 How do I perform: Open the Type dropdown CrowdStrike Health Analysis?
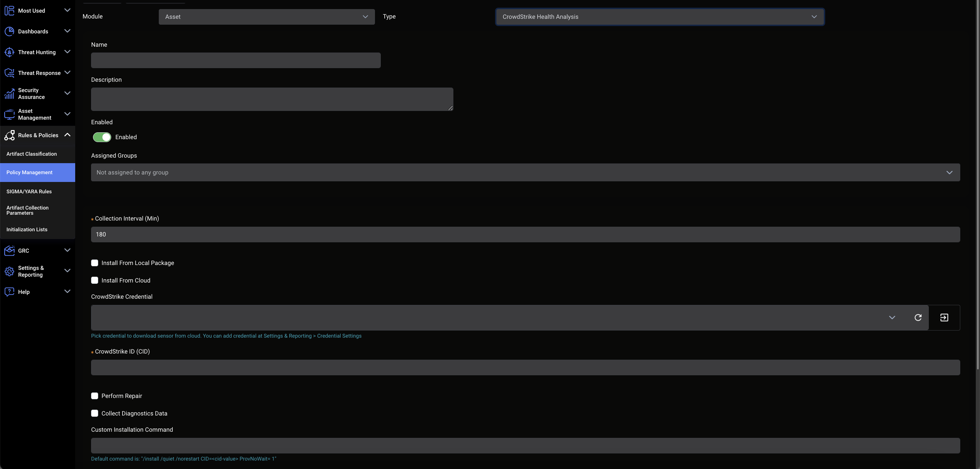click(x=660, y=17)
